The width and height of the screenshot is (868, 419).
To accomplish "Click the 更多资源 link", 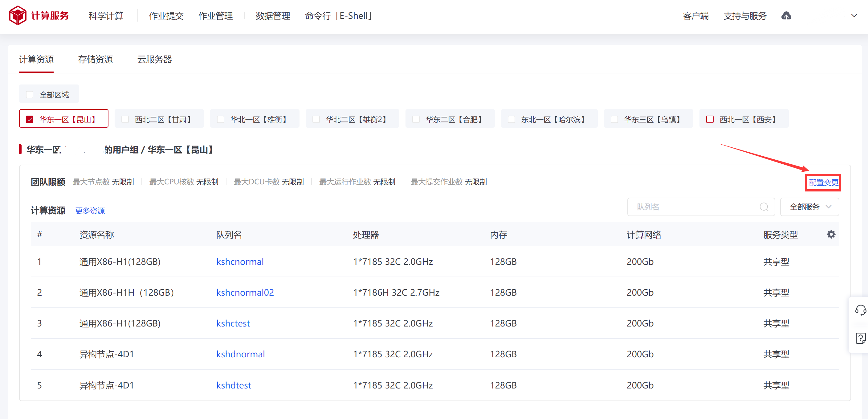I will pos(90,211).
